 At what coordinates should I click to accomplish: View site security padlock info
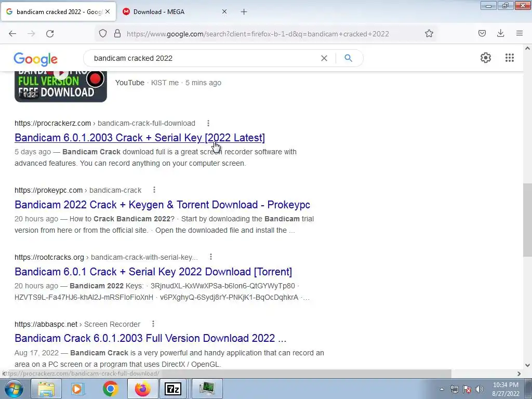(117, 33)
